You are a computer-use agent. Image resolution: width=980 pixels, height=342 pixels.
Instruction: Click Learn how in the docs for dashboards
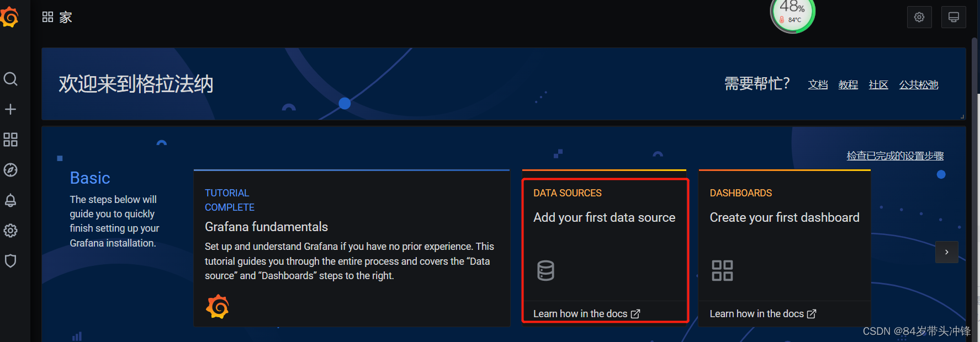tap(762, 314)
